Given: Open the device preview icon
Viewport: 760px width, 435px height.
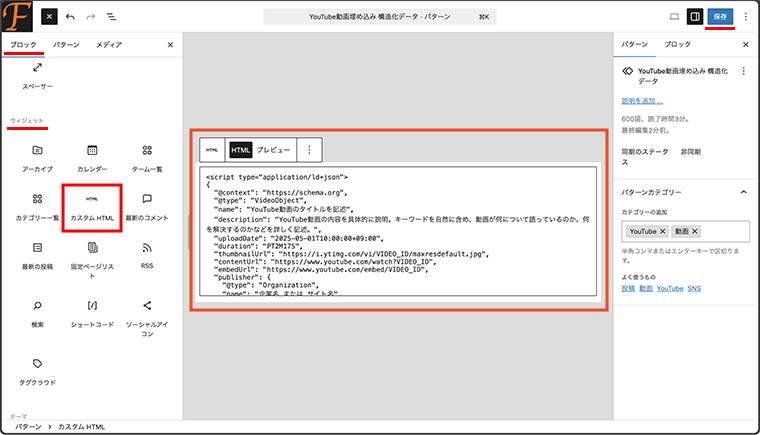Looking at the screenshot, I should (674, 16).
